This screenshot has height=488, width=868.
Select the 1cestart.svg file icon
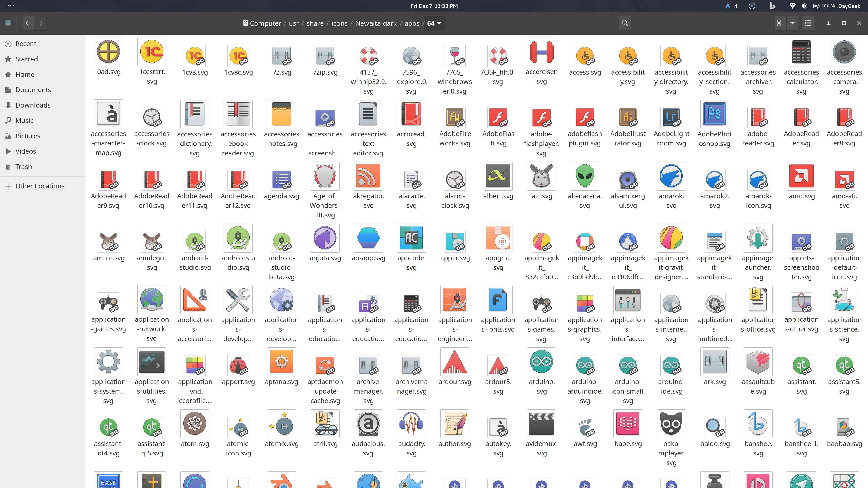152,52
